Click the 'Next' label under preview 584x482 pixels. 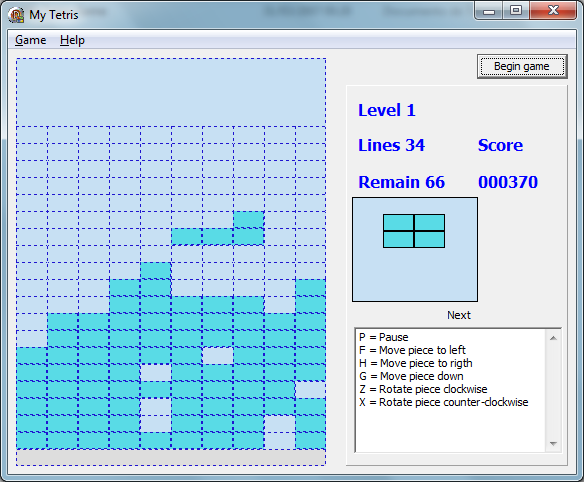click(459, 315)
